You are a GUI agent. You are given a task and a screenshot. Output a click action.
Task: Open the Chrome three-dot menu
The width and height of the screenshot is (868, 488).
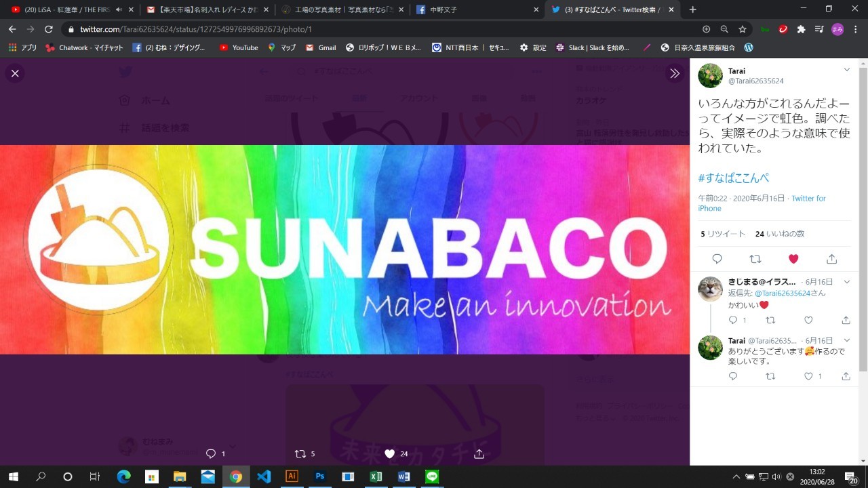(856, 29)
